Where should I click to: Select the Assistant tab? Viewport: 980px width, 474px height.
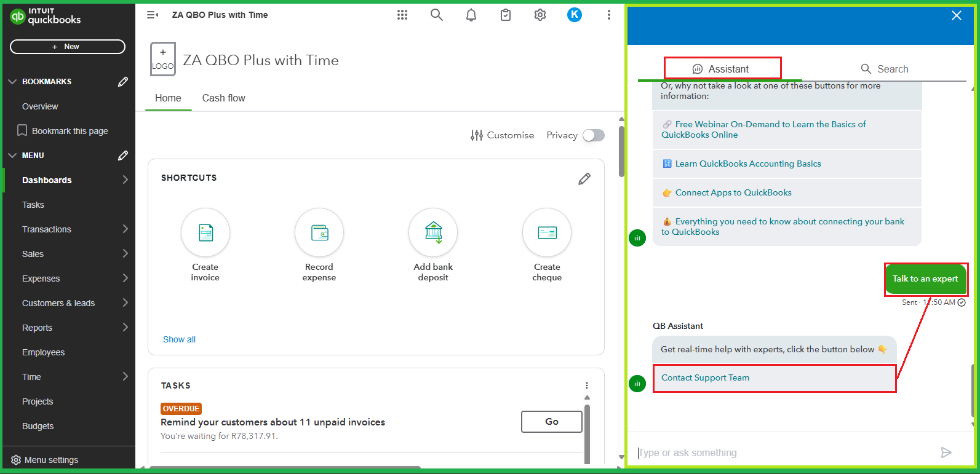click(x=720, y=69)
